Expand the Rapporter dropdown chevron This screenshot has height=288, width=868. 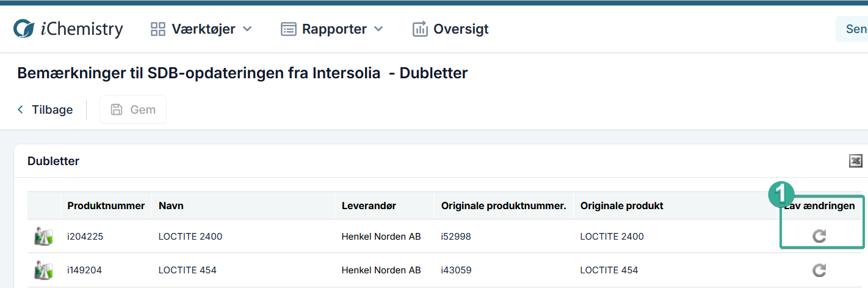tap(378, 29)
